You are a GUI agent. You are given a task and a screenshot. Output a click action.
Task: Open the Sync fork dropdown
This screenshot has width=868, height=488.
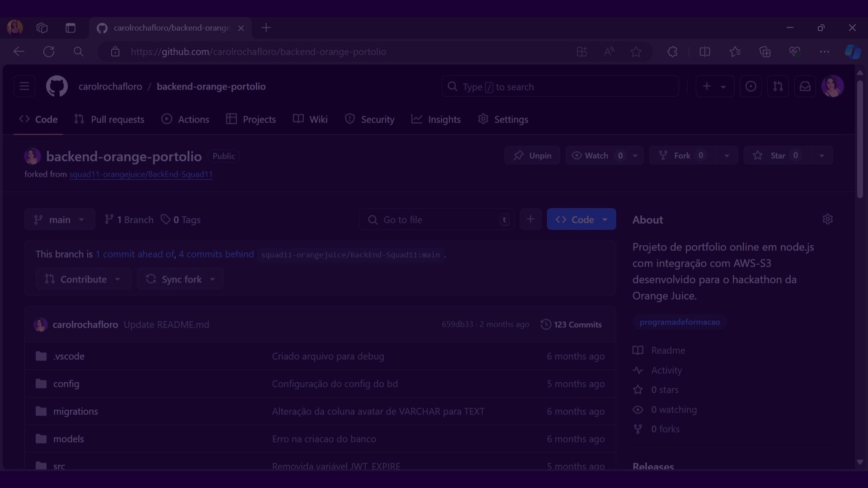(x=180, y=279)
